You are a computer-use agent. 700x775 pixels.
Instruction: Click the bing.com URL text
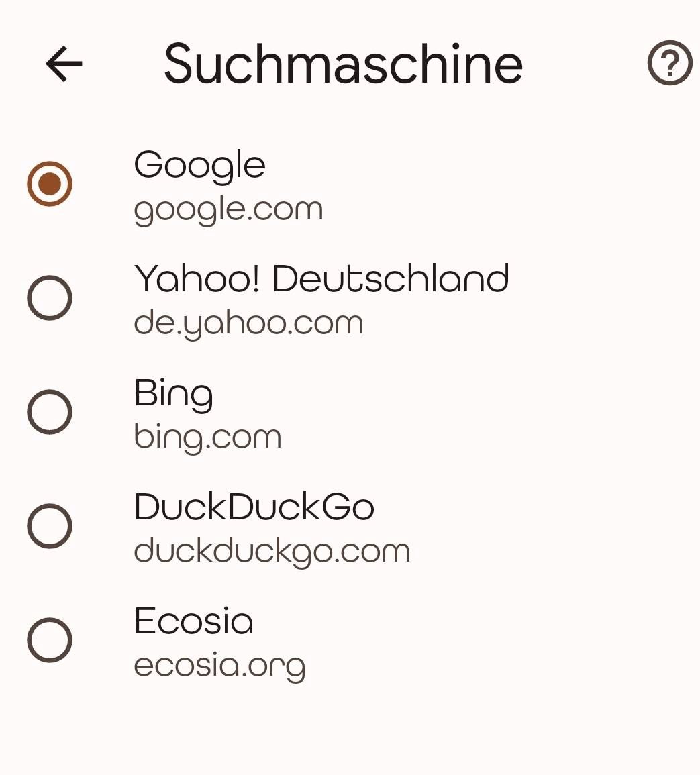[207, 438]
